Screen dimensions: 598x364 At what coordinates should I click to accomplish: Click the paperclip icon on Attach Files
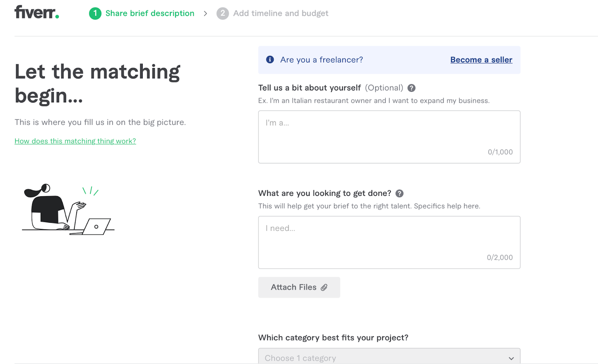(x=324, y=287)
